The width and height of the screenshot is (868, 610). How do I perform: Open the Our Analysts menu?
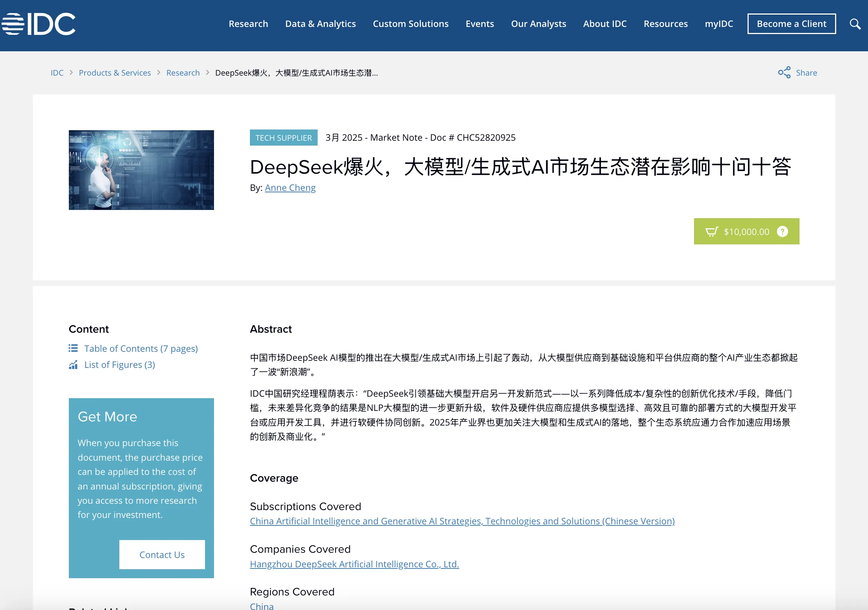538,24
